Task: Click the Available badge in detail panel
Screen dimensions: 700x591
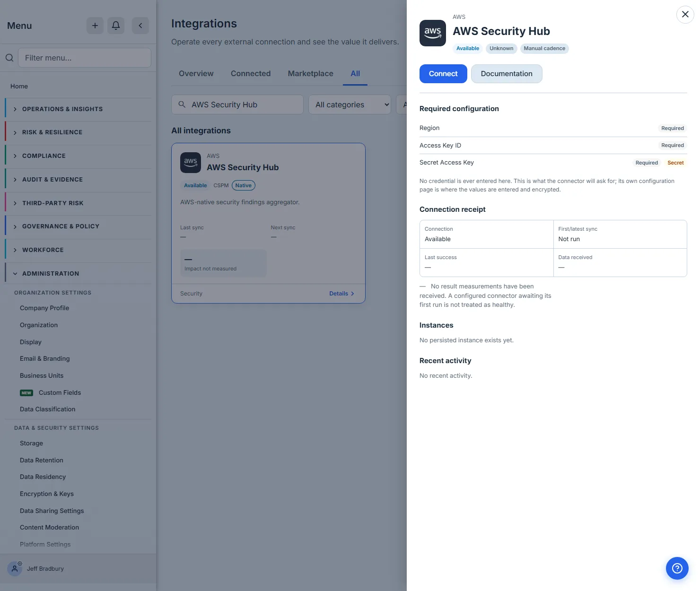Action: [468, 48]
